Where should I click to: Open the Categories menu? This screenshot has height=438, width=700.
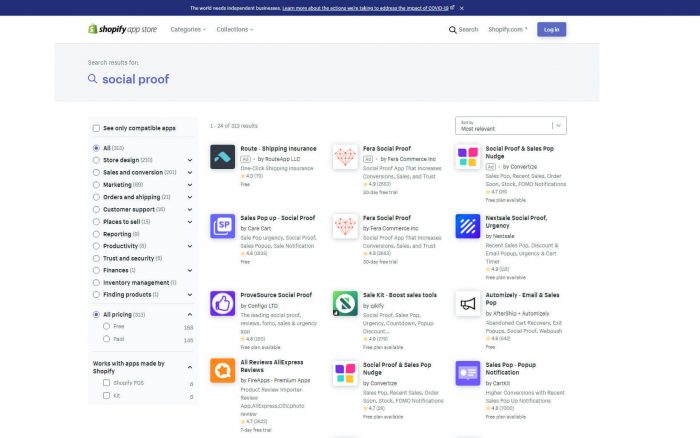pos(188,29)
